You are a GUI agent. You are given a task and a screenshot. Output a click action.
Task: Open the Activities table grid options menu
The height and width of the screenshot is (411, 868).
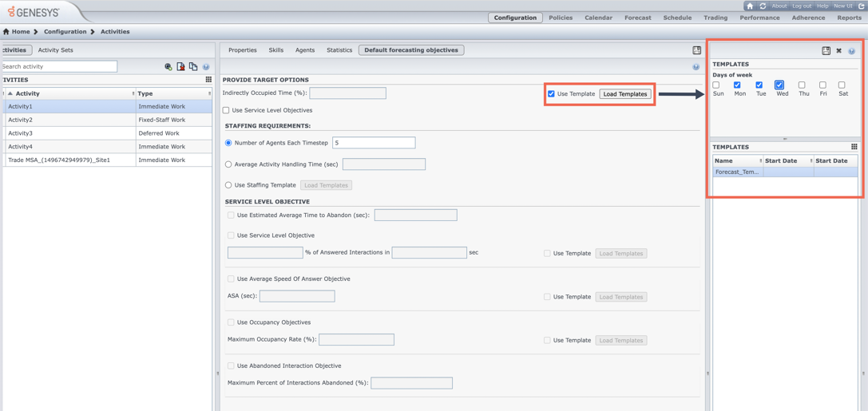[x=208, y=80]
